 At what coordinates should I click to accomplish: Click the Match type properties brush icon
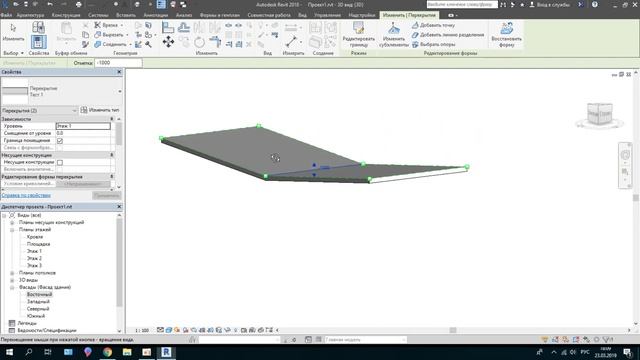tap(85, 44)
